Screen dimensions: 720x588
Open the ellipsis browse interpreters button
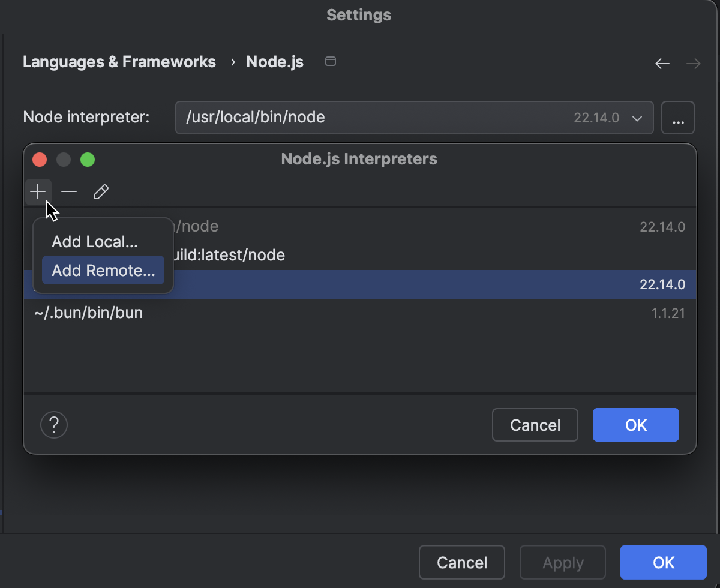(x=678, y=118)
